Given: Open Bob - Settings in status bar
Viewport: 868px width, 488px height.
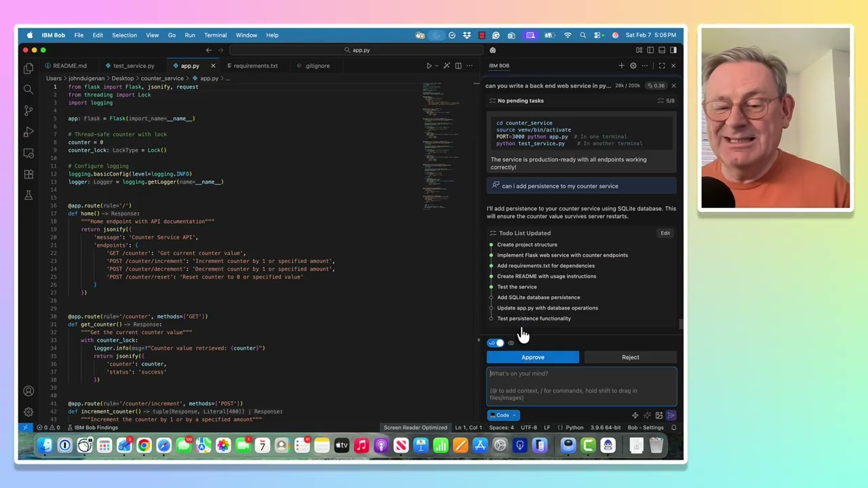Looking at the screenshot, I should click(x=646, y=428).
